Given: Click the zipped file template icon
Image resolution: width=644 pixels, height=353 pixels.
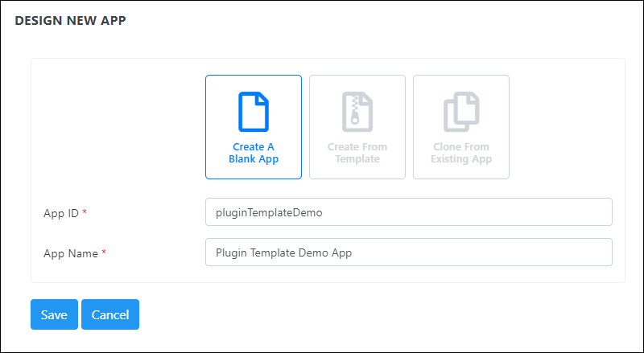Looking at the screenshot, I should (357, 112).
